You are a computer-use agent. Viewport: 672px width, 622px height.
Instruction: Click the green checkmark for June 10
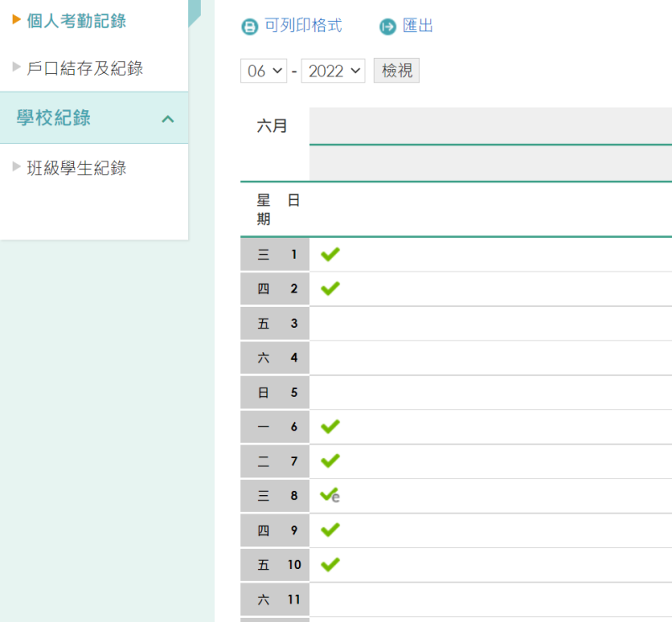(x=330, y=565)
